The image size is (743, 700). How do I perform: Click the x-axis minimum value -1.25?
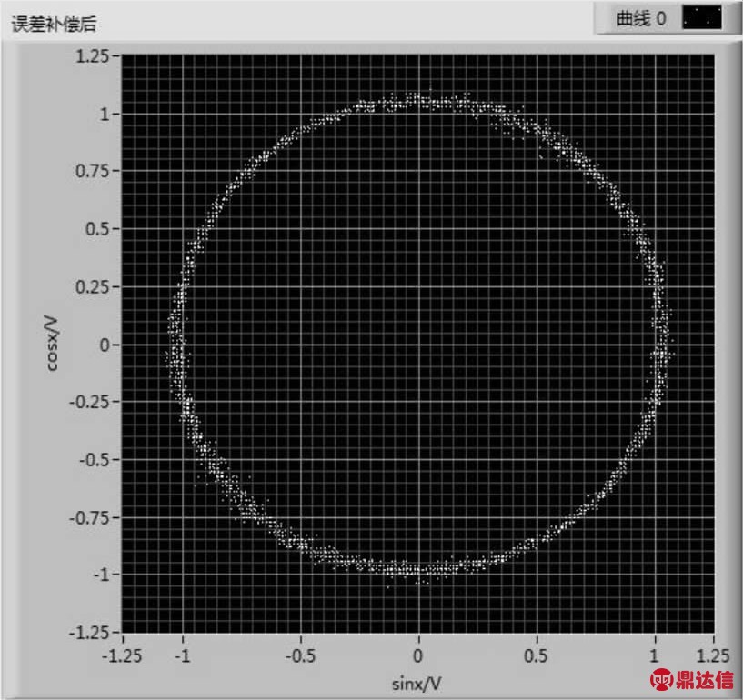(x=122, y=656)
